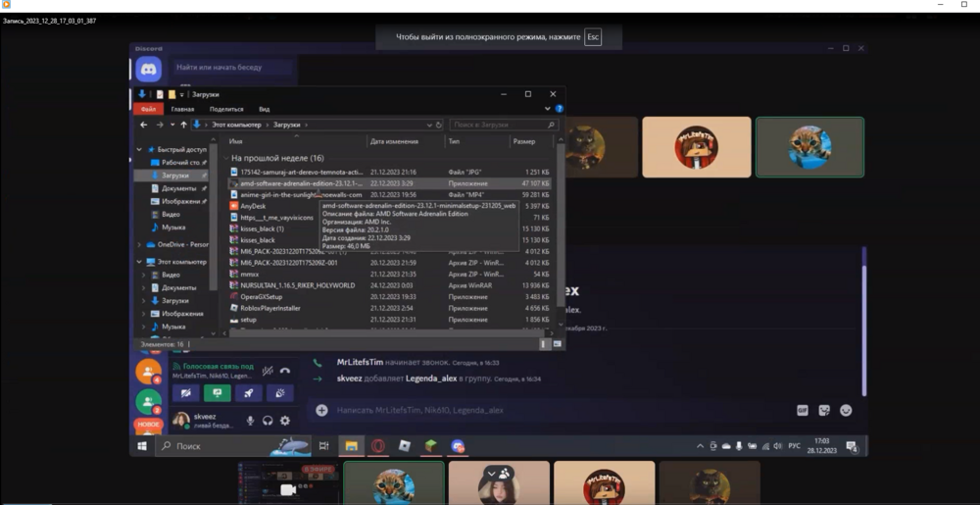Click the Найти или начать беседу field
The image size is (980, 505).
232,68
